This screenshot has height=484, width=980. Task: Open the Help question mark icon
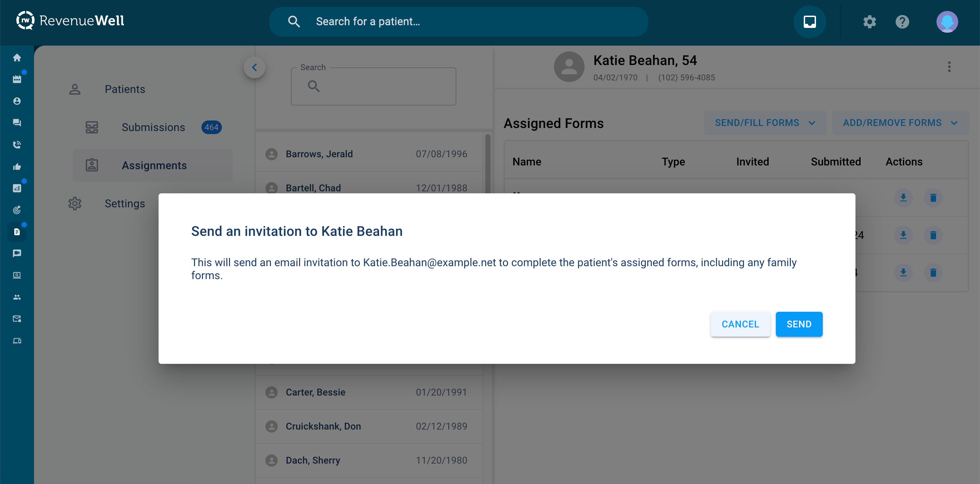click(902, 22)
